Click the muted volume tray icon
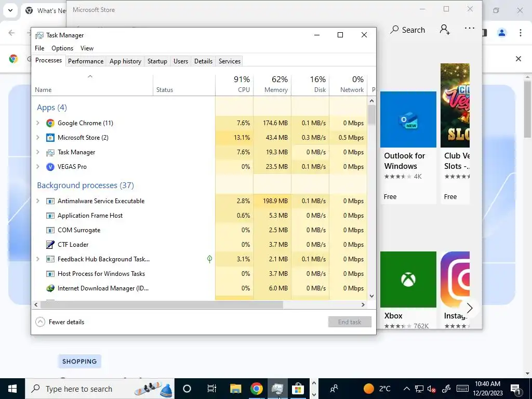Image resolution: width=532 pixels, height=399 pixels. [x=432, y=389]
